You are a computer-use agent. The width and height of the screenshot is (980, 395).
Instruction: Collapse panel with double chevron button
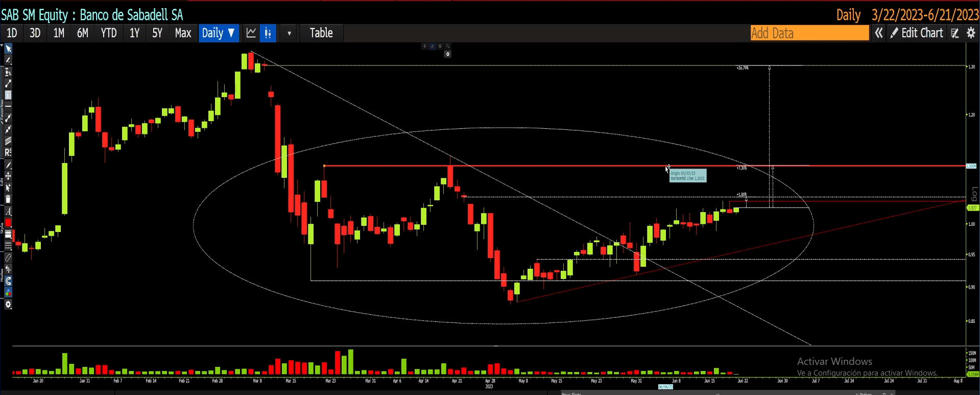point(879,33)
